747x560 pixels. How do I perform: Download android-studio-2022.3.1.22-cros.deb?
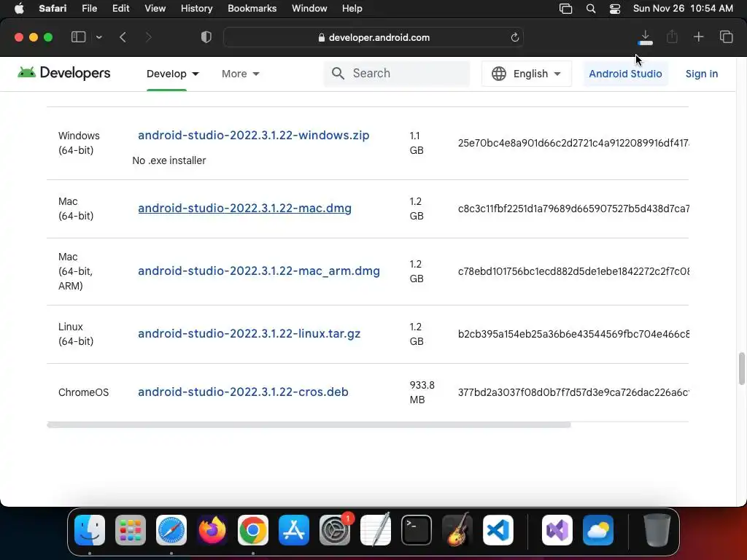click(x=243, y=392)
